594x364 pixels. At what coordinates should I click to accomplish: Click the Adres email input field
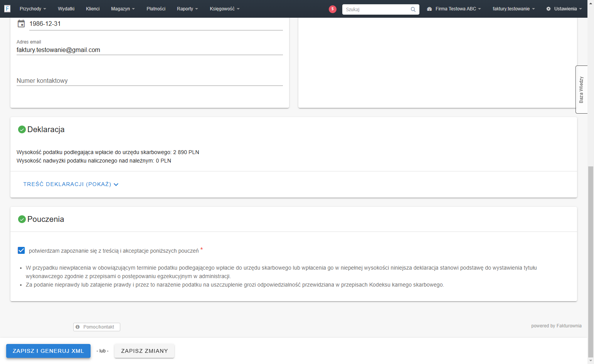(x=150, y=50)
